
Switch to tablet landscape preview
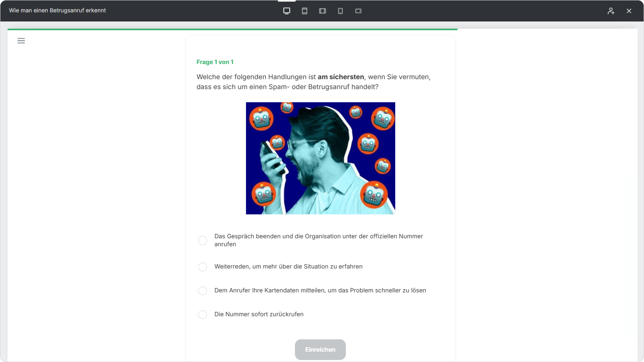point(323,11)
